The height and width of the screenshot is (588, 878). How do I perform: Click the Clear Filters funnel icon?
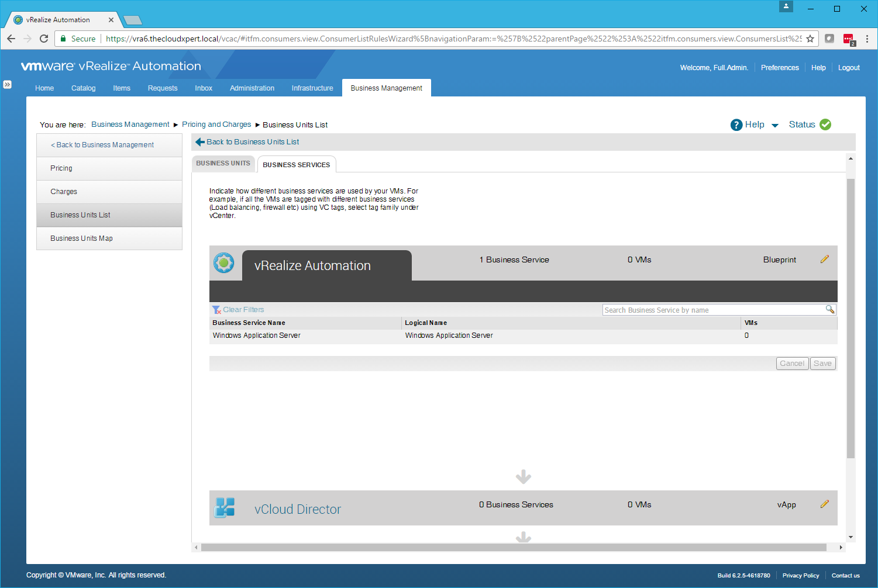(x=216, y=310)
